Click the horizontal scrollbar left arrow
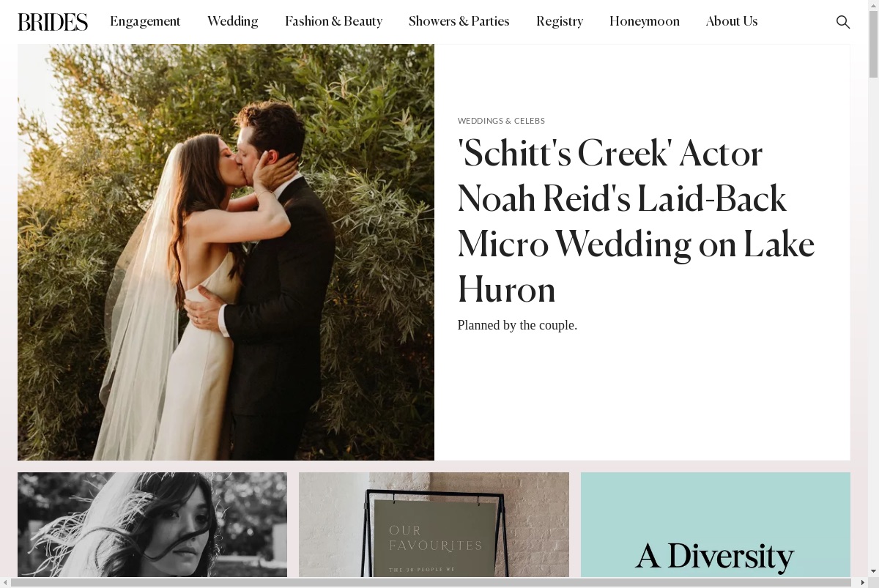Image resolution: width=879 pixels, height=588 pixels. (x=5, y=582)
